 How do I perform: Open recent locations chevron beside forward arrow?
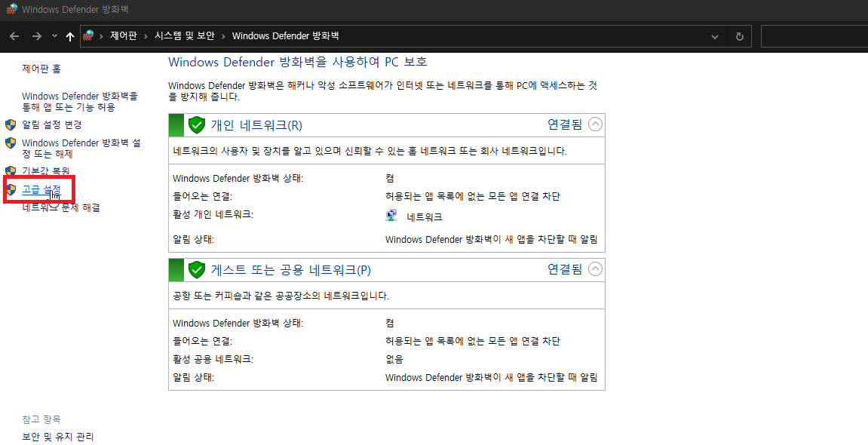54,36
